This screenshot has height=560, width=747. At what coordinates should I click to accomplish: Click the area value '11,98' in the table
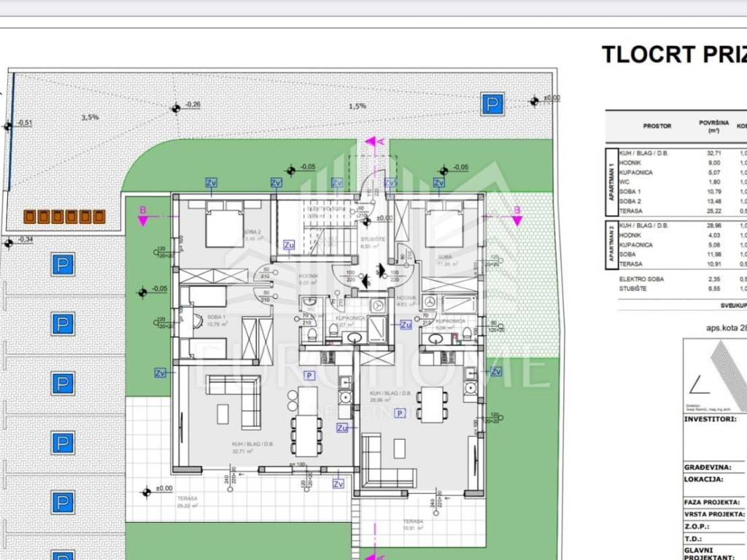click(713, 254)
